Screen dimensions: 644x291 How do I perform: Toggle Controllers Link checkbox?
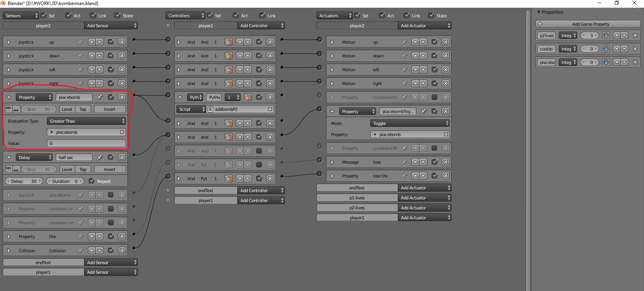click(x=262, y=15)
